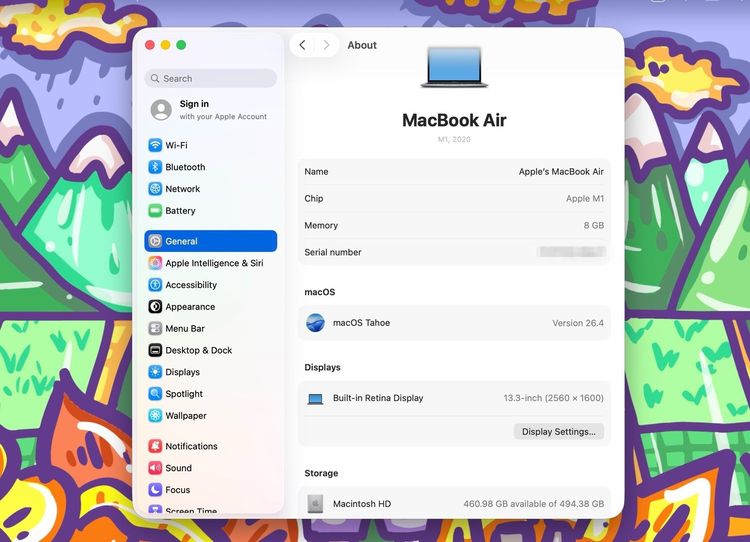Click the Desktop & Dock icon
Screen dimensions: 750x542
pyautogui.click(x=155, y=350)
